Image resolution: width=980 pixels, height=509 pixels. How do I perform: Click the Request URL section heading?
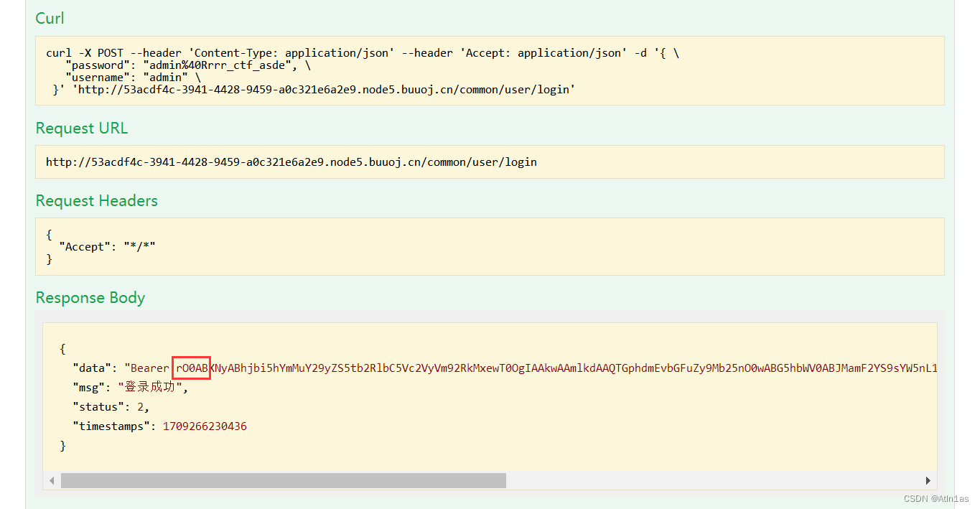click(x=81, y=128)
